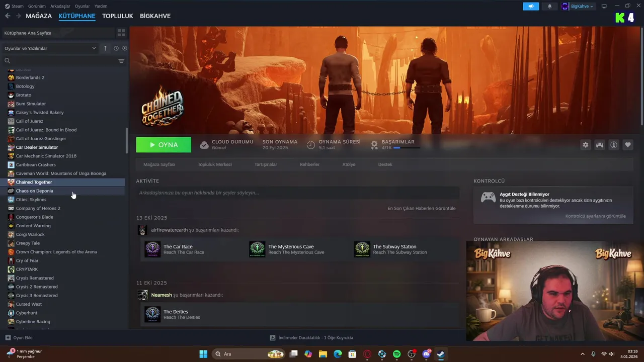The width and height of the screenshot is (644, 362).
Task: Sort library with the up arrow icon
Action: (x=105, y=48)
